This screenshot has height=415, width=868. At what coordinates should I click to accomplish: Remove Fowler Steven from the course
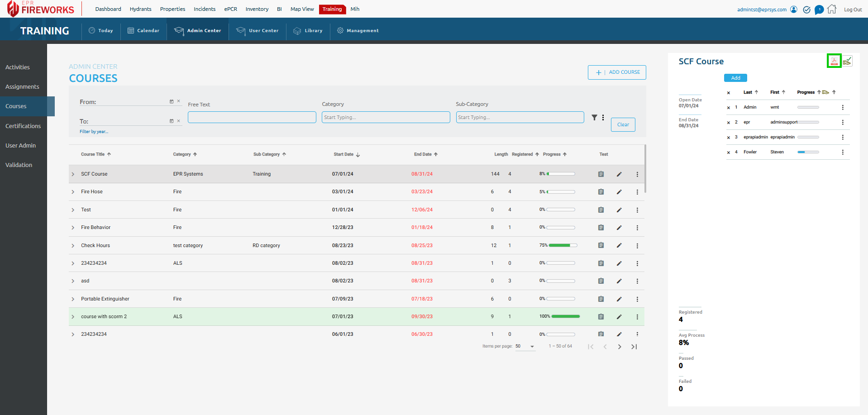(x=728, y=153)
